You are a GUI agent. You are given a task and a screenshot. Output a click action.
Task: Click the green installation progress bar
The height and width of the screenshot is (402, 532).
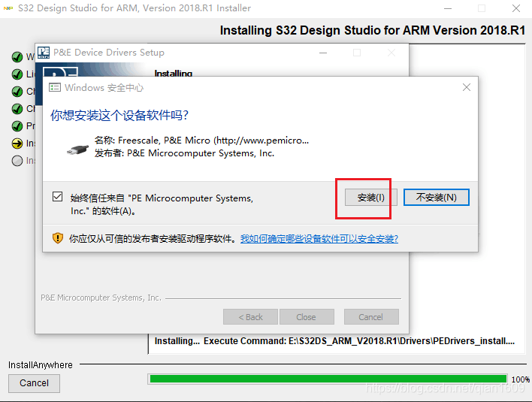[328, 379]
